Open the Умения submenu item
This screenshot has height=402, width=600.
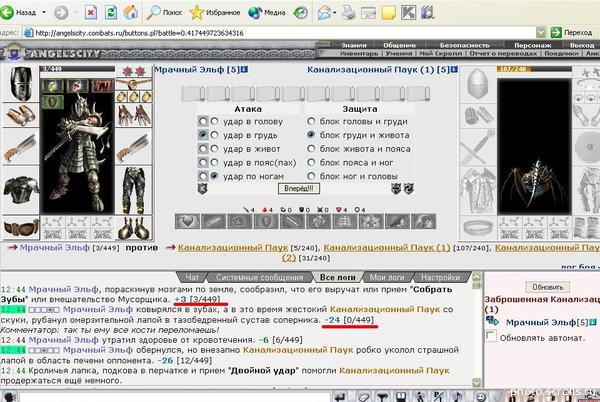point(398,54)
